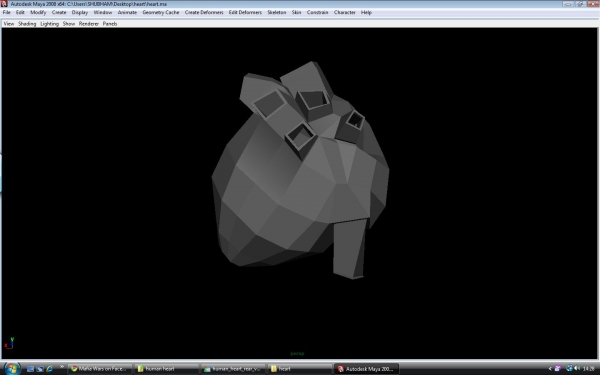Click Show Desktop quick launch icon
Image resolution: width=600 pixels, height=375 pixels.
[31, 369]
